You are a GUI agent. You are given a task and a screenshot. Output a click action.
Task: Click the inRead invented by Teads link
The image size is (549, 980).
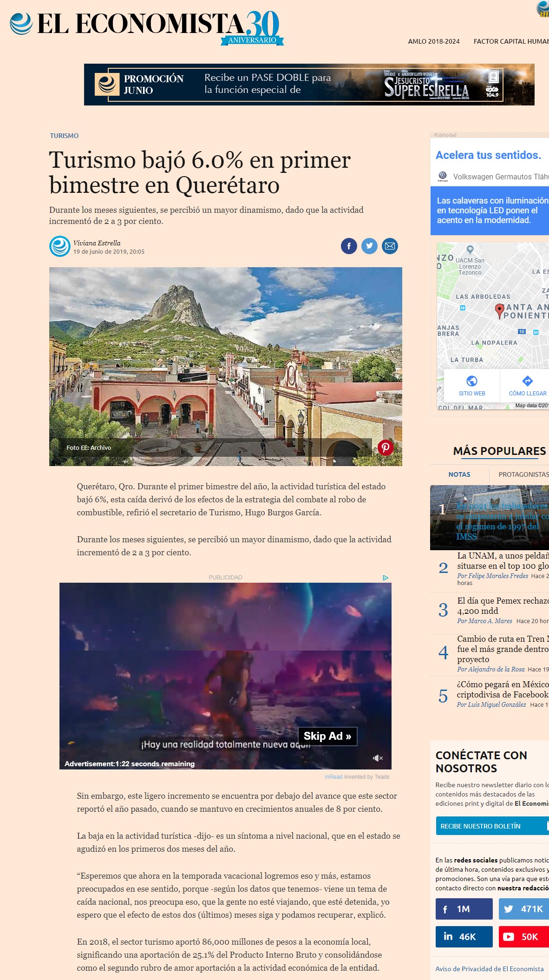click(357, 777)
